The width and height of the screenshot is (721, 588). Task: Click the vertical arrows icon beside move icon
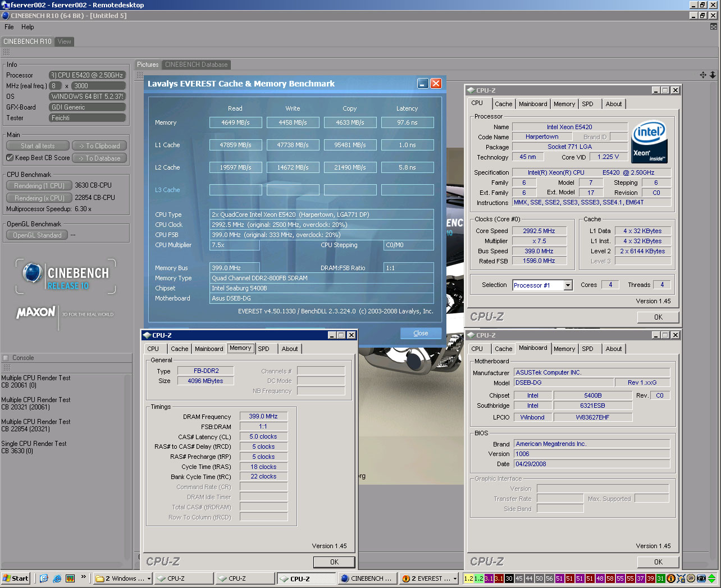(713, 75)
